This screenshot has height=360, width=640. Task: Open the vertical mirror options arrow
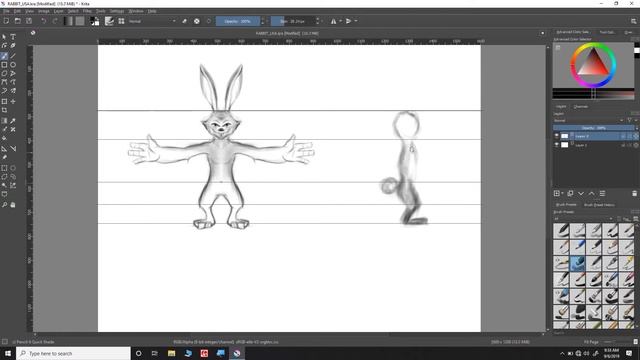(356, 21)
